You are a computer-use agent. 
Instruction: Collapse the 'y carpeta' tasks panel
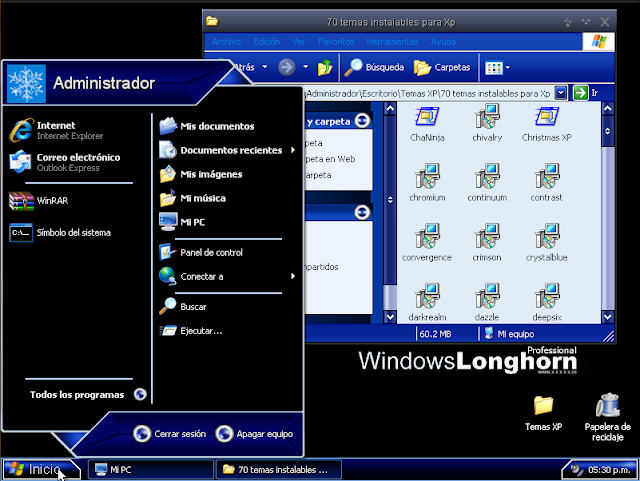362,121
